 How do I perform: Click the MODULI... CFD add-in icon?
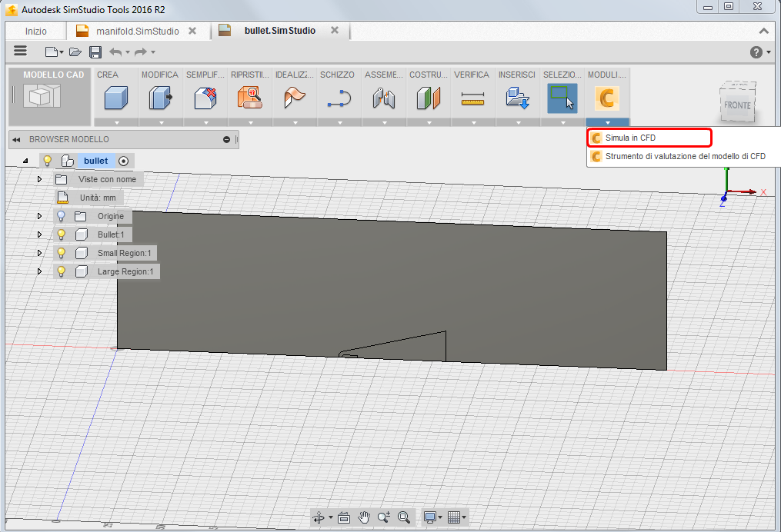coord(606,98)
